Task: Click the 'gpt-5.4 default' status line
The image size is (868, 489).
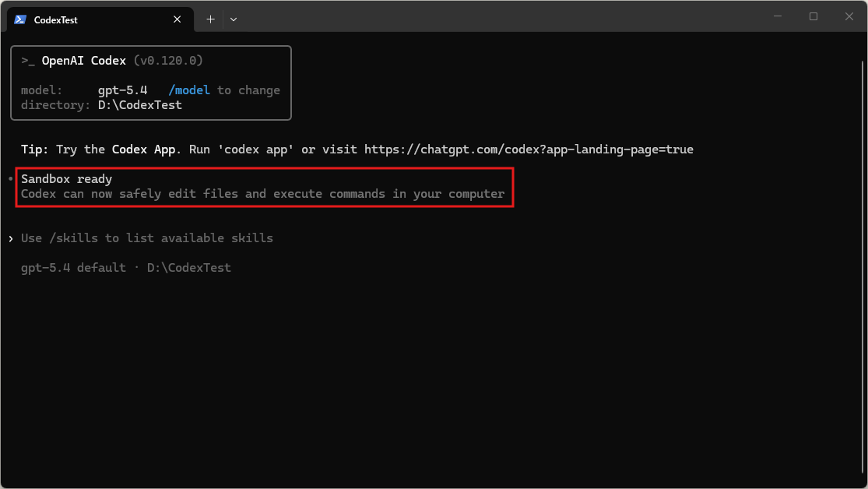Action: coord(73,268)
